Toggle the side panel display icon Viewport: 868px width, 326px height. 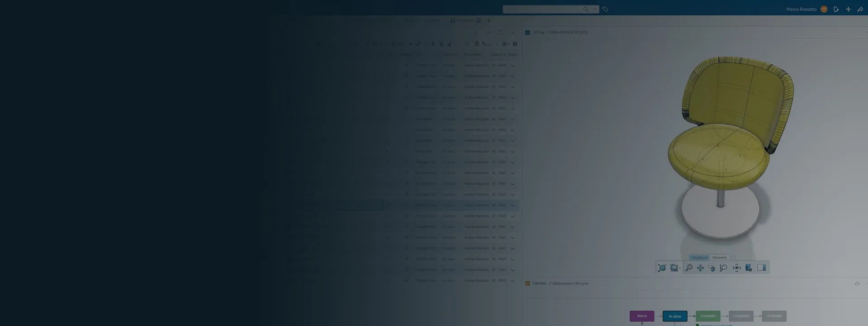point(761,268)
